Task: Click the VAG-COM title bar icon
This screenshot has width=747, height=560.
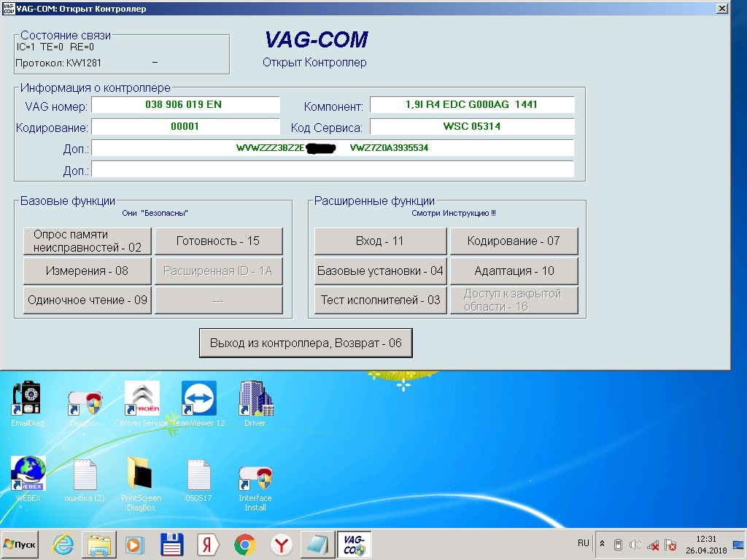Action: pos(9,9)
